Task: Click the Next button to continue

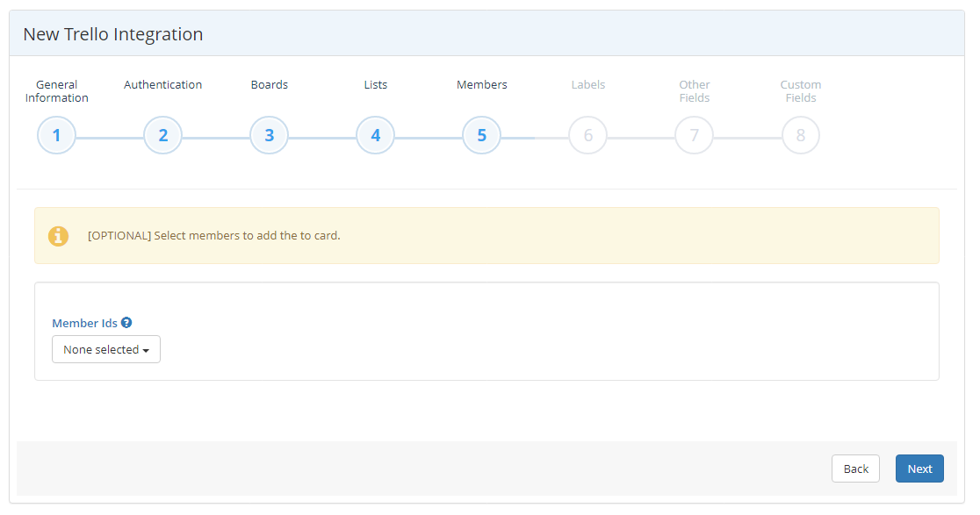Action: [919, 468]
